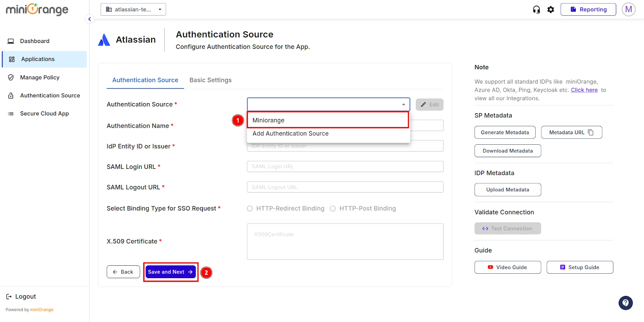The width and height of the screenshot is (644, 322).
Task: Click Logout at sidebar bottom
Action: click(x=21, y=297)
